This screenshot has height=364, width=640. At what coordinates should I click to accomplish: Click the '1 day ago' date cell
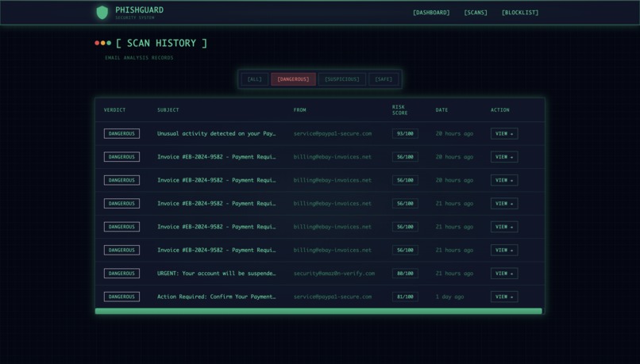click(x=449, y=297)
